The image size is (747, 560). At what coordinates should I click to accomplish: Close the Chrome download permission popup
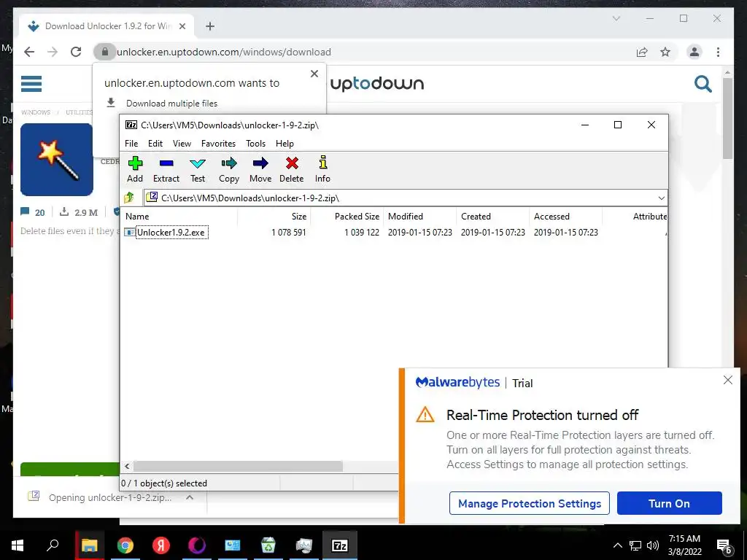point(314,74)
